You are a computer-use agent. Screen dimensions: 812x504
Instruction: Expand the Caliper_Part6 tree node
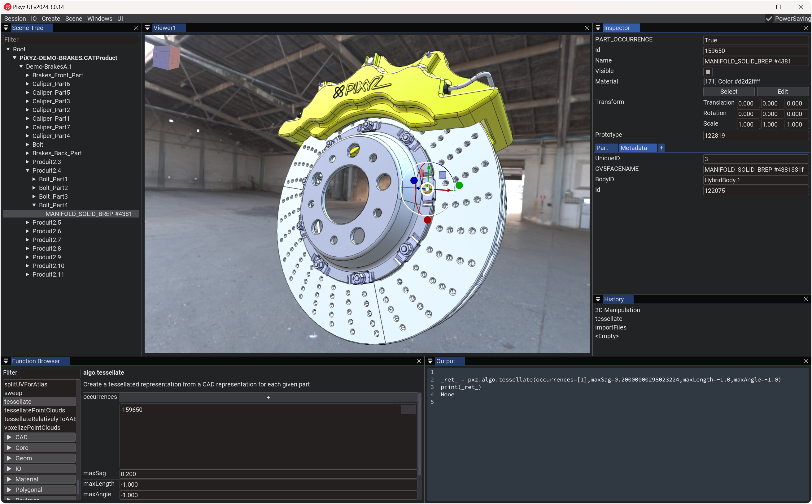(28, 84)
